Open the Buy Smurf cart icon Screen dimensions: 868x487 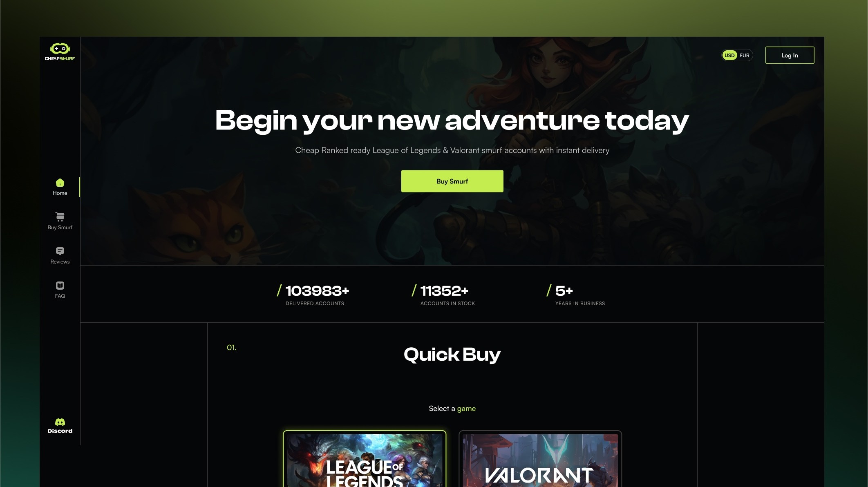[x=60, y=217]
